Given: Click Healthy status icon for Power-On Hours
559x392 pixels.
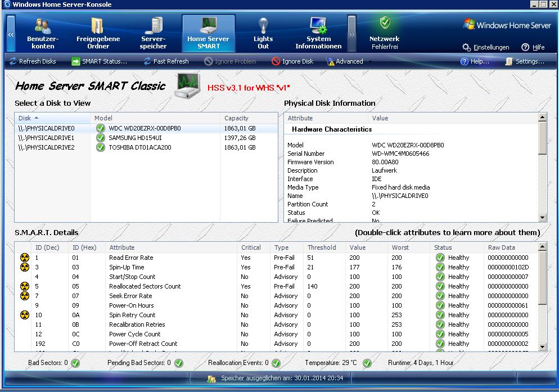Looking at the screenshot, I should [440, 305].
